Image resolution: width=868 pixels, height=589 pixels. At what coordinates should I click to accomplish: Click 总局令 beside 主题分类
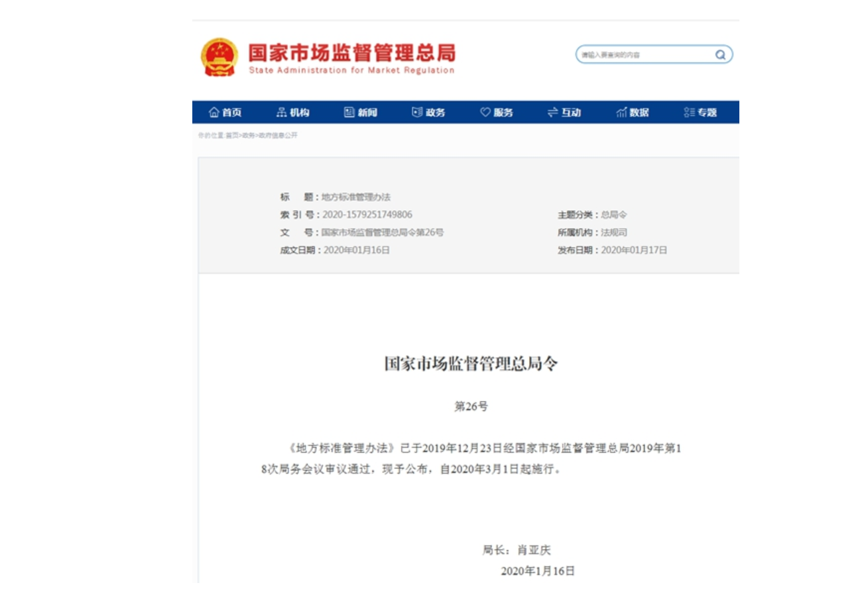pyautogui.click(x=614, y=215)
